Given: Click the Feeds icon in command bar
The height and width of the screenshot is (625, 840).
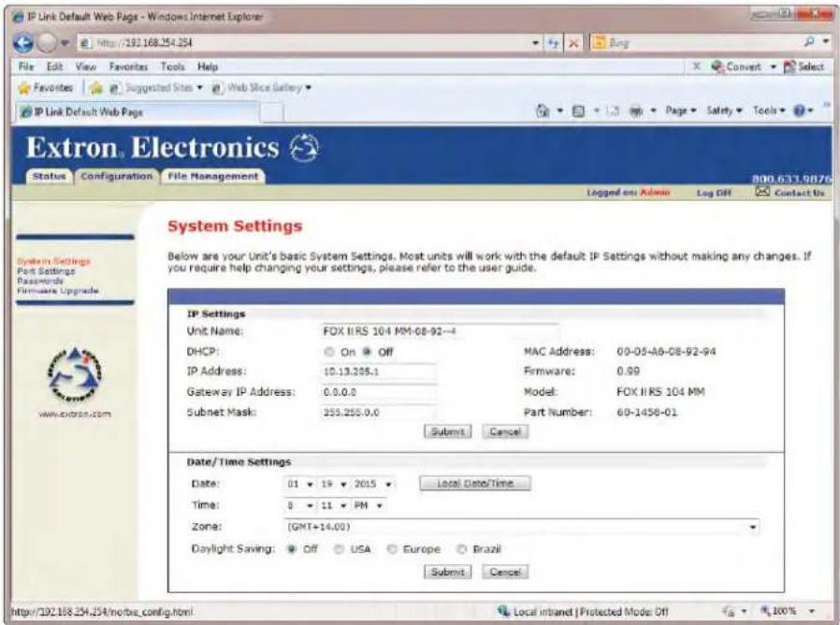Looking at the screenshot, I should pos(579,111).
